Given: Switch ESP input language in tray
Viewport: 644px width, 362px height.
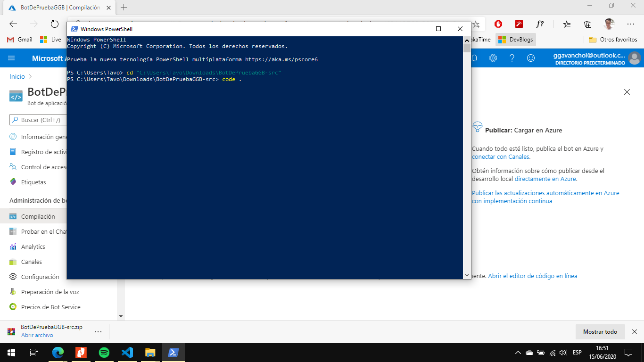Looking at the screenshot, I should 577,352.
